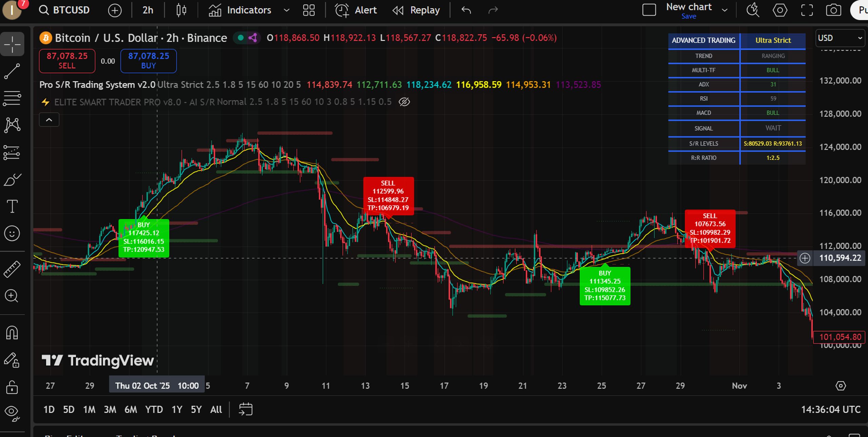Hide all drawings with eye icon
The image size is (868, 437).
(12, 414)
